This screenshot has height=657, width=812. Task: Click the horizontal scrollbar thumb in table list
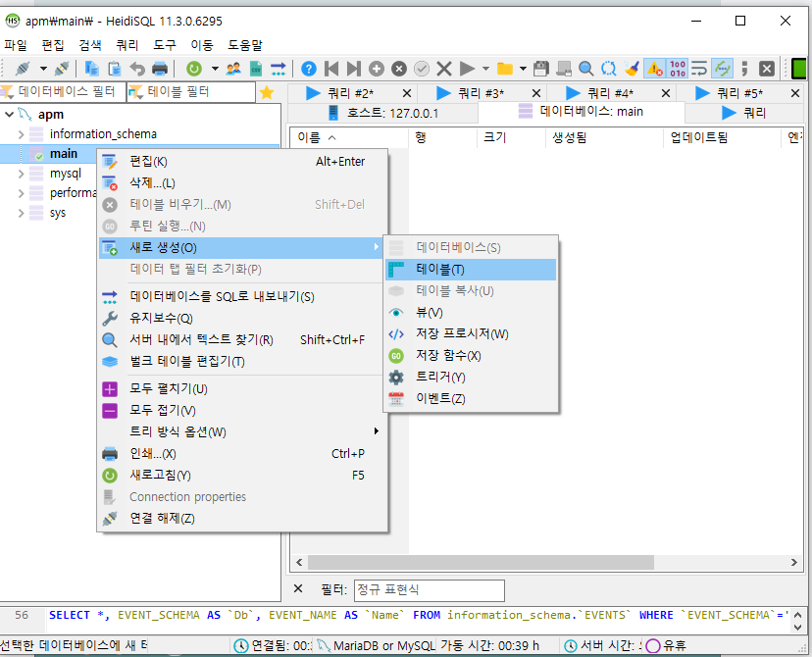click(482, 562)
